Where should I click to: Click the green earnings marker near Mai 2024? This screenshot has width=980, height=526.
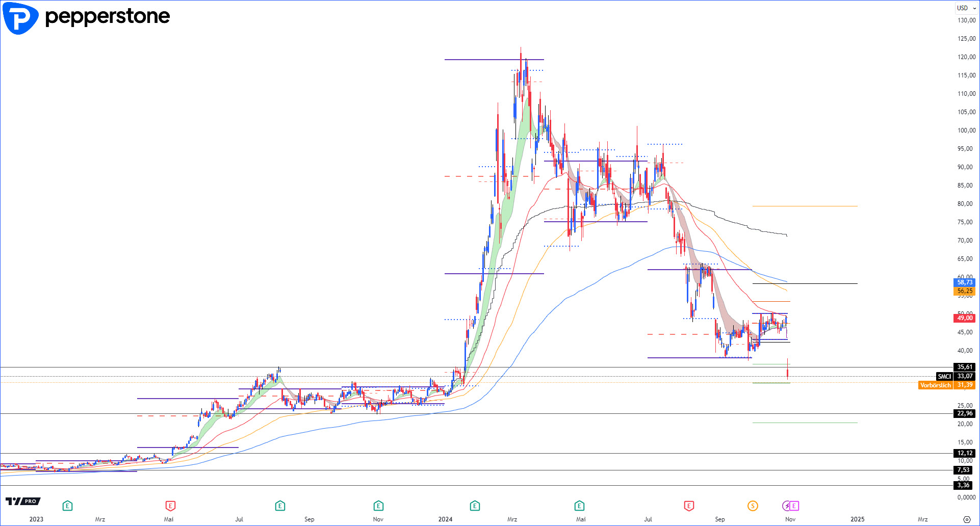pyautogui.click(x=579, y=506)
